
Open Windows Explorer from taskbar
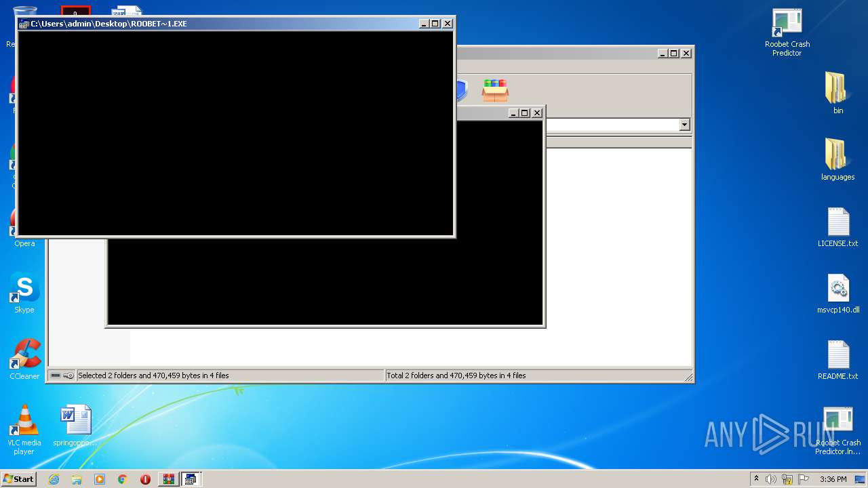[77, 479]
